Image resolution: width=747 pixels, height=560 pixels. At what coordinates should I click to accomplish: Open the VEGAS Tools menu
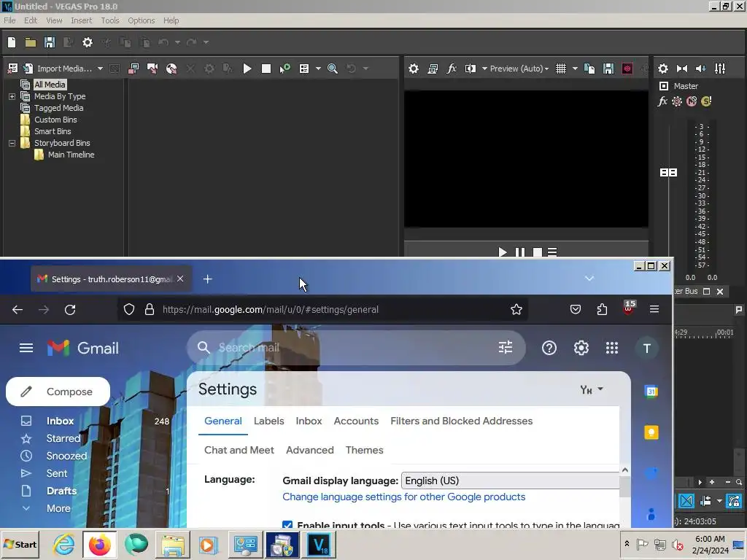(x=110, y=20)
